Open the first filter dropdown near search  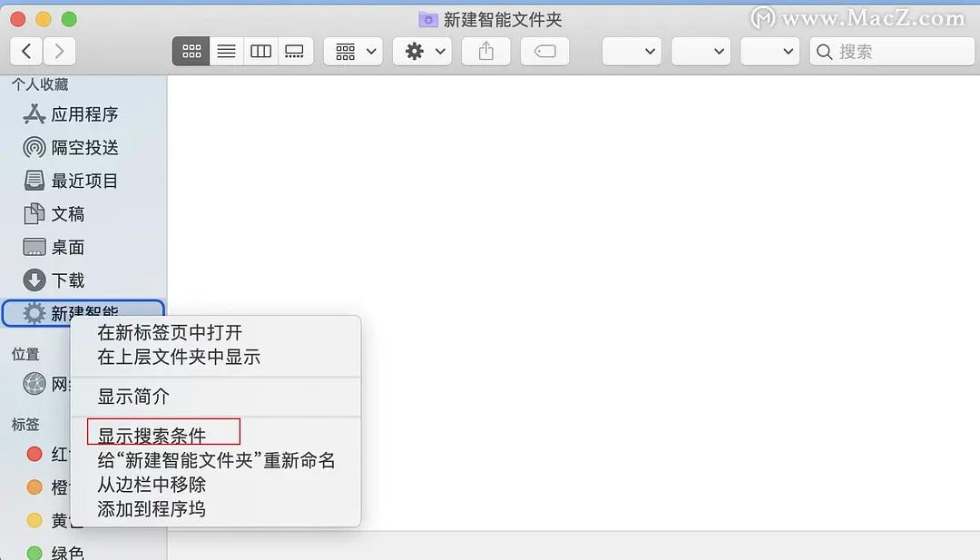coord(632,51)
